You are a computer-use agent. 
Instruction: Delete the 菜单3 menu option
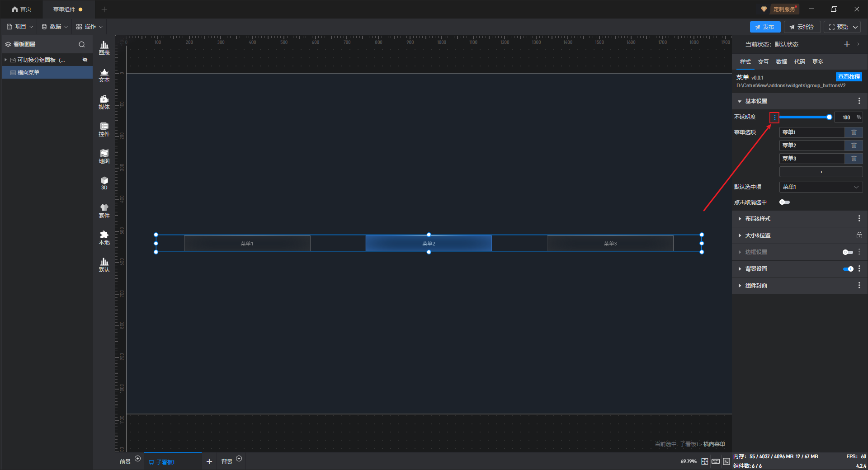[854, 159]
